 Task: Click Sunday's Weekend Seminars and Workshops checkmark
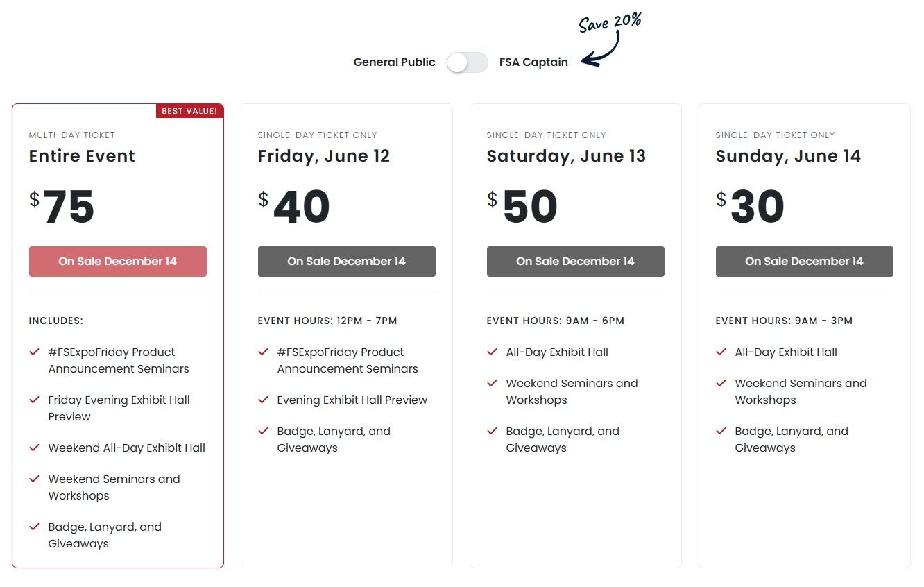pos(721,384)
